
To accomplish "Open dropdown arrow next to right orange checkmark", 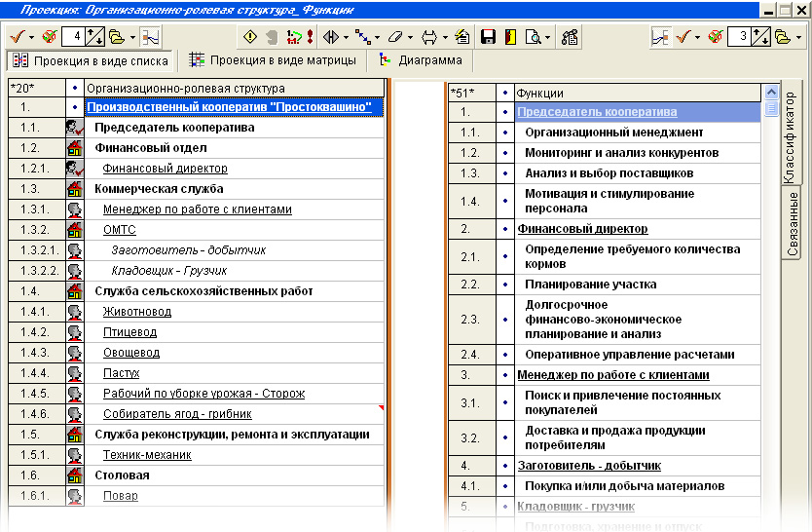I will point(697,37).
